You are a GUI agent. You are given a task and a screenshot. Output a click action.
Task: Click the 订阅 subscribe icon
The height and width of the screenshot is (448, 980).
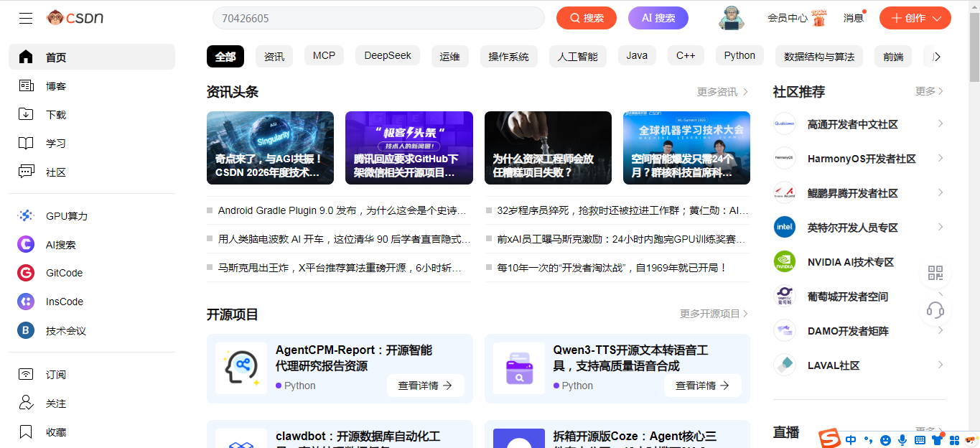26,374
